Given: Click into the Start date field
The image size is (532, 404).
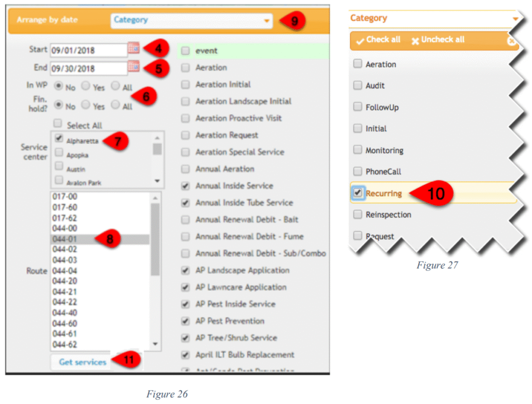Looking at the screenshot, I should (x=88, y=50).
